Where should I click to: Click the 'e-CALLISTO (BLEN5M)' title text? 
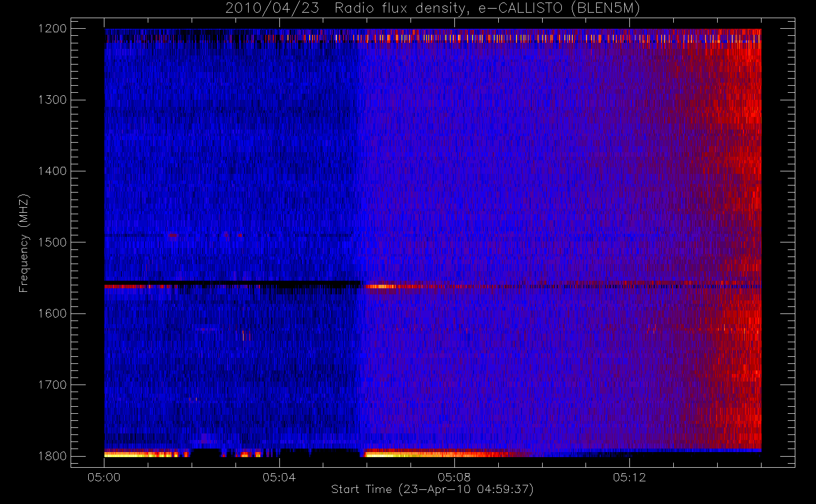(x=559, y=9)
